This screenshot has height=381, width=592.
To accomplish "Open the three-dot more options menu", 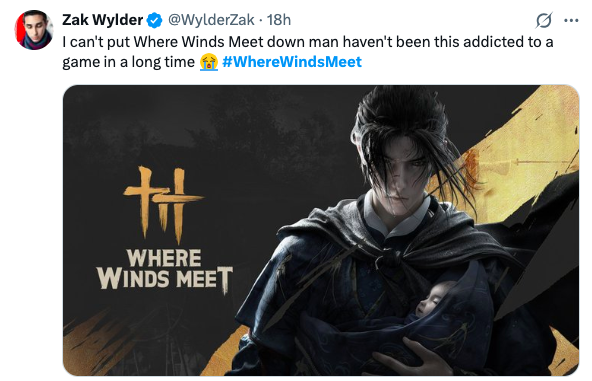I will click(571, 20).
